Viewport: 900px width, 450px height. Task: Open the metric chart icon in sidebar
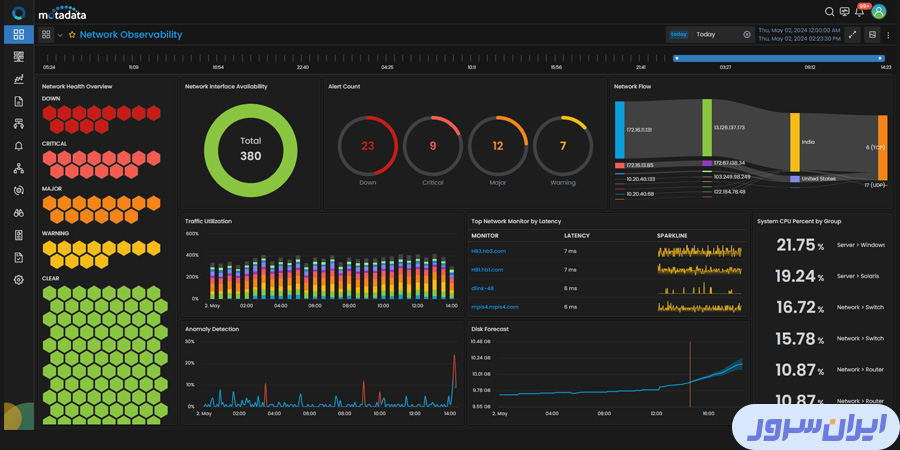tap(18, 79)
